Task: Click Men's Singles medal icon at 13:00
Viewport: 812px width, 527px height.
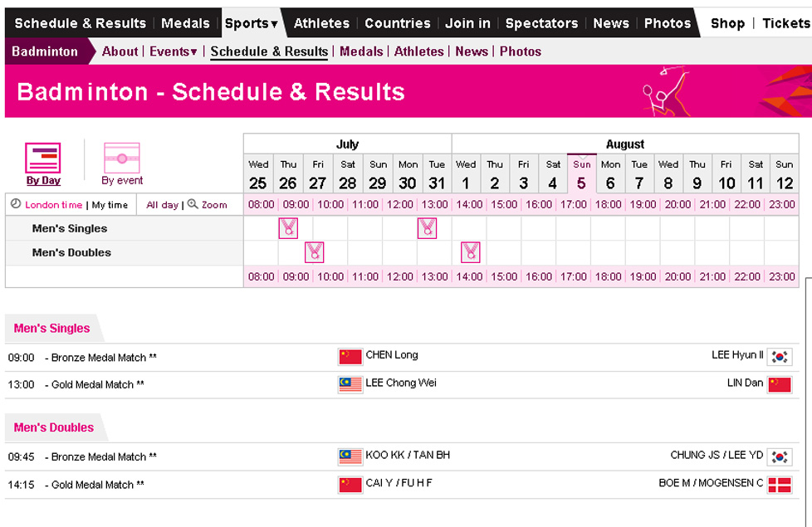Action: point(428,227)
